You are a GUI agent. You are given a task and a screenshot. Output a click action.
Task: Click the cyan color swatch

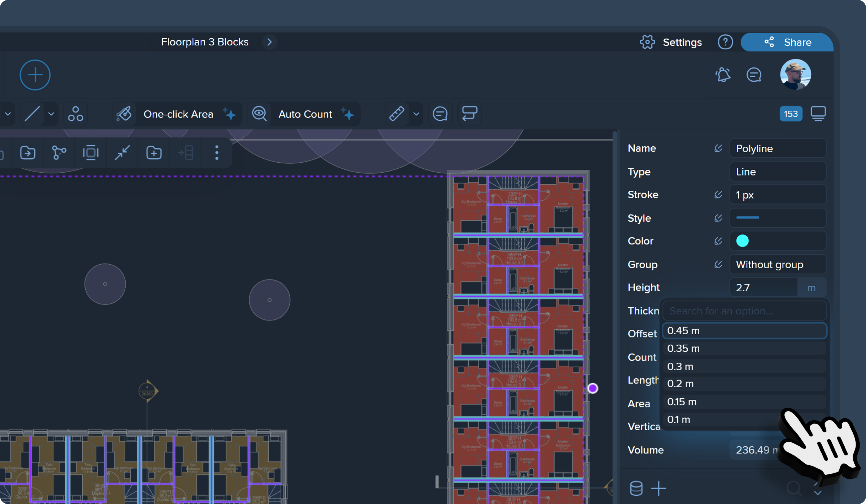coord(742,241)
